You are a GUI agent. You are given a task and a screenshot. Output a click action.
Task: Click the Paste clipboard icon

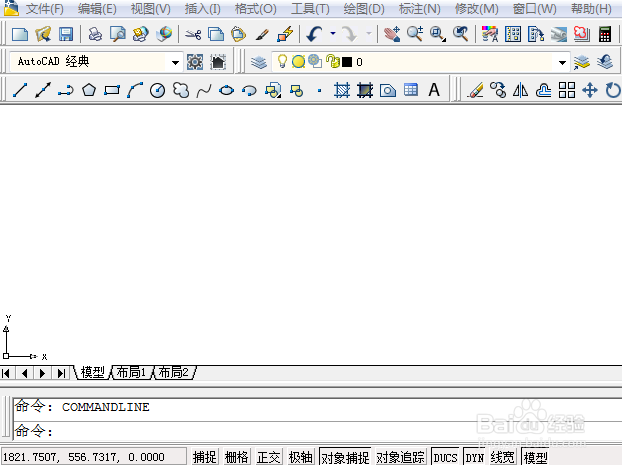[239, 34]
